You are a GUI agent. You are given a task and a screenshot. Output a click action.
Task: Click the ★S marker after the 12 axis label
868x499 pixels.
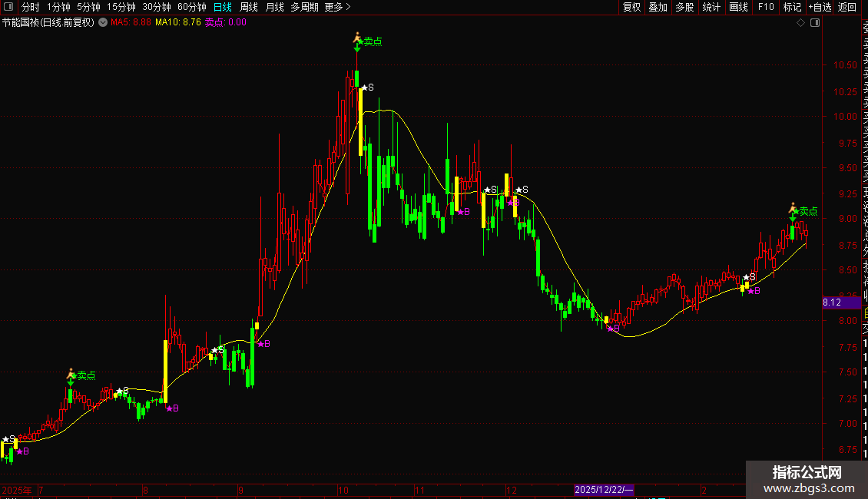point(522,190)
